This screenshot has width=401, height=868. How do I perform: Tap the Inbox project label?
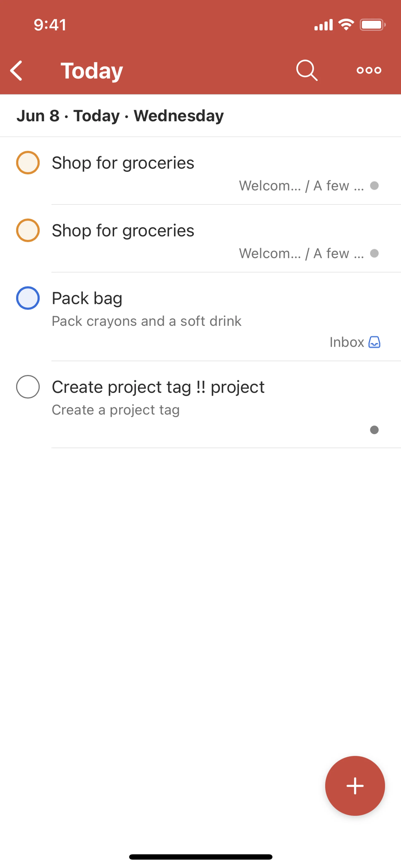[x=347, y=342]
